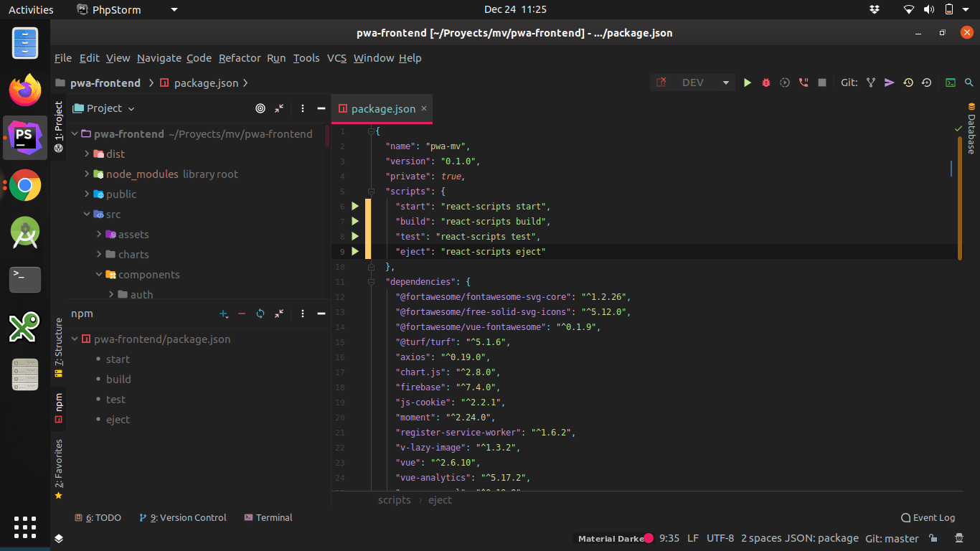Start debugging with the Debug bug icon
Image resolution: width=980 pixels, height=551 pixels.
tap(765, 83)
